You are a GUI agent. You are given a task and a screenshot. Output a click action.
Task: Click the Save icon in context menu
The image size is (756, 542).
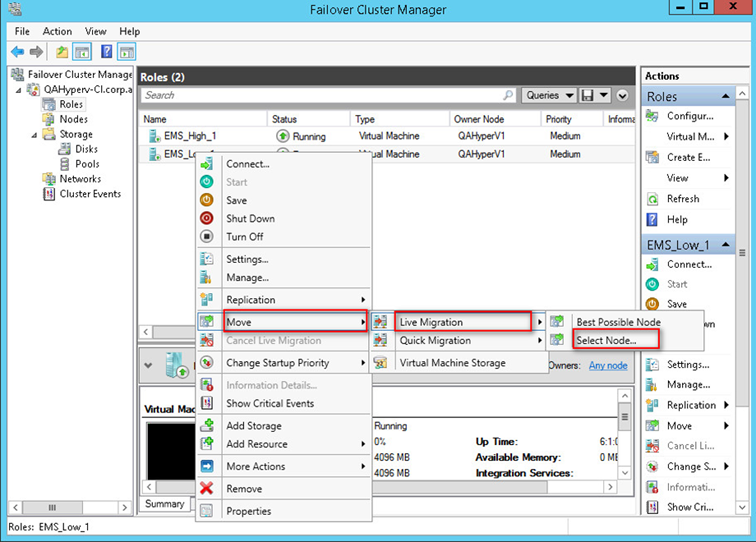[207, 200]
